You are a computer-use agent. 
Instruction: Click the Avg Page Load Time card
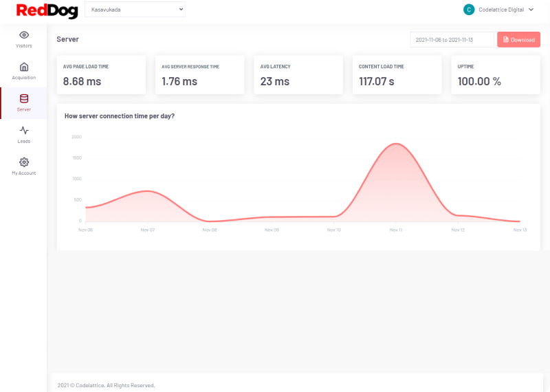(x=101, y=75)
